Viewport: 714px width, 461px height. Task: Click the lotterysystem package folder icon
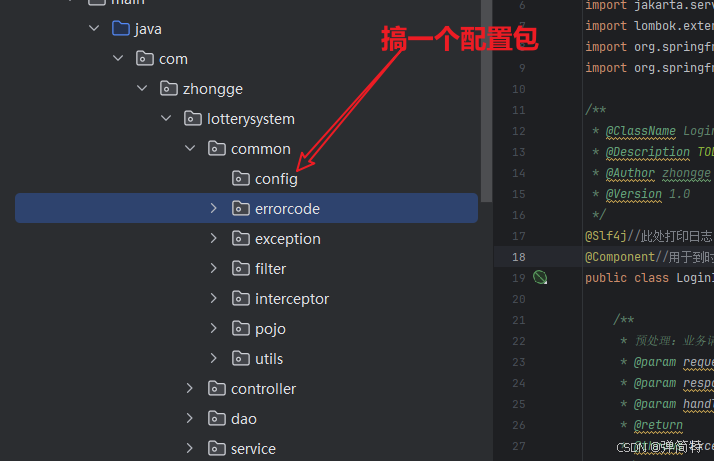tap(193, 118)
